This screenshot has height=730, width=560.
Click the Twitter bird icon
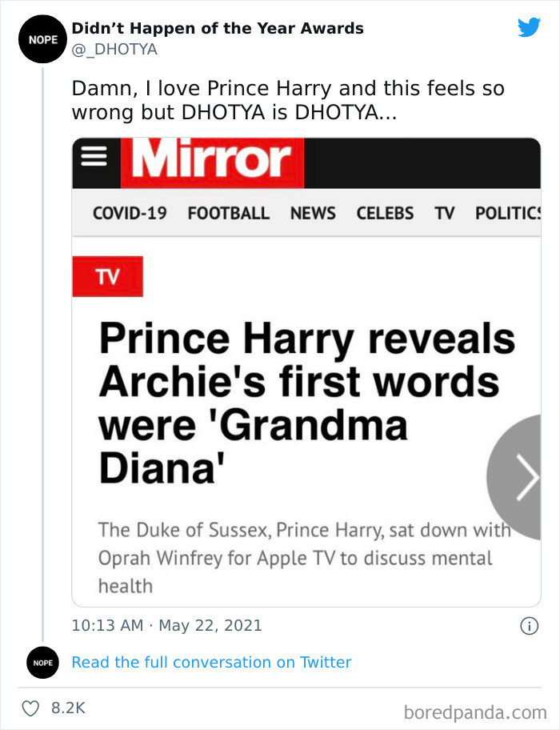[530, 27]
